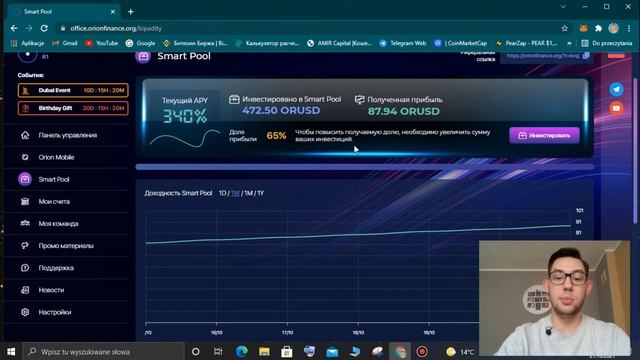The width and height of the screenshot is (640, 360).
Task: Bookmark this page with the star icon
Action: pos(564,28)
